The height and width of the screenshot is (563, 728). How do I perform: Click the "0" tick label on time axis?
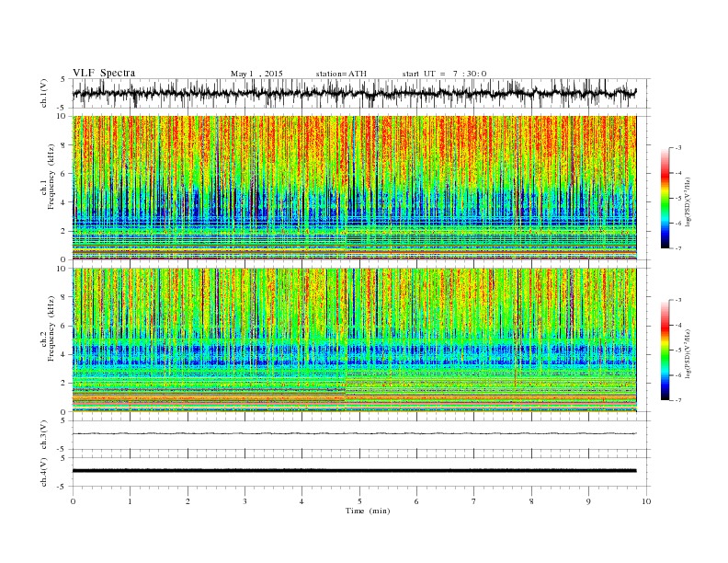point(73,501)
